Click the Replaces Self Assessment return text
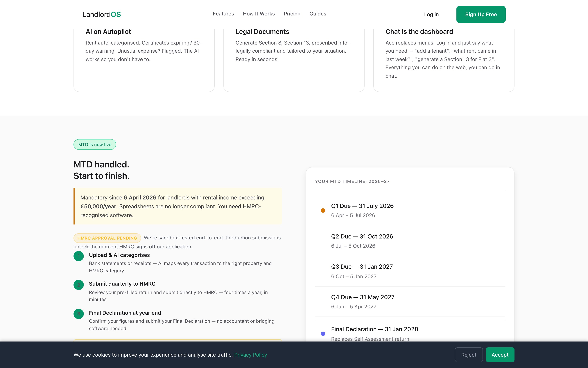The image size is (588, 368). pyautogui.click(x=370, y=339)
